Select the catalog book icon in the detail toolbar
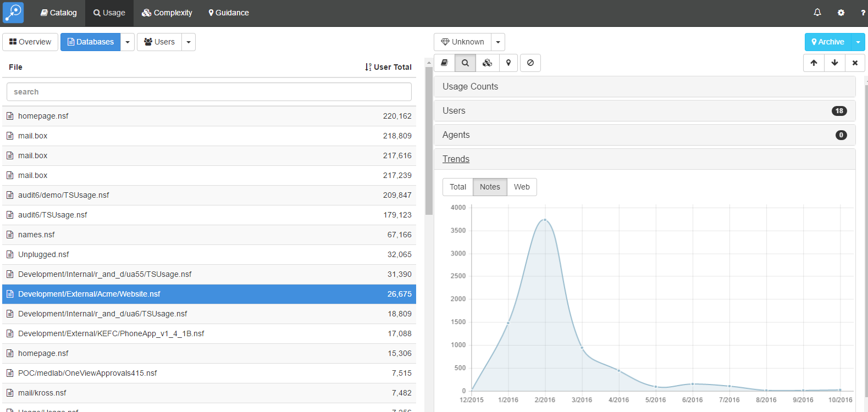Viewport: 868px width, 412px height. (445, 63)
